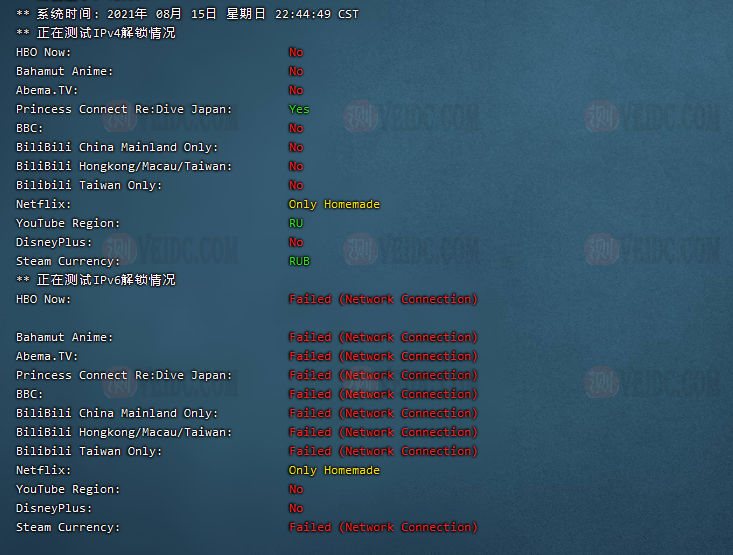Screen dimensions: 733x555
Task: Select the IPv4 unlock test header line
Action: pyautogui.click(x=96, y=33)
